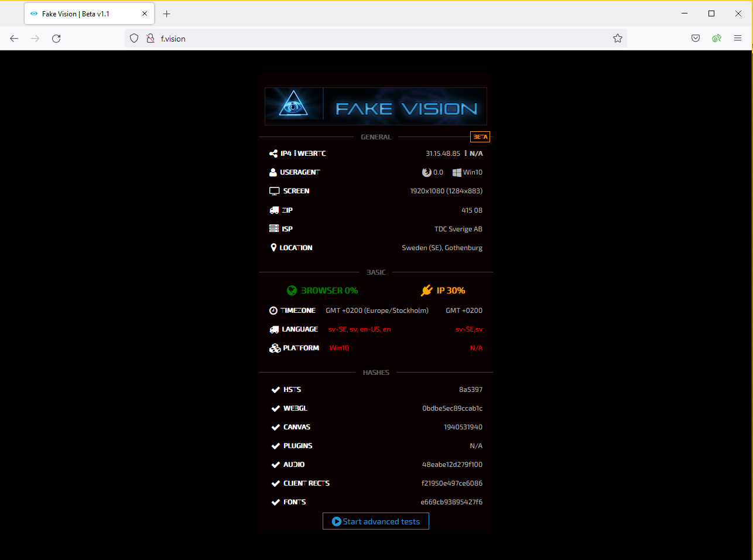Open the Firefox hamburger menu
The width and height of the screenshot is (753, 560).
(738, 39)
